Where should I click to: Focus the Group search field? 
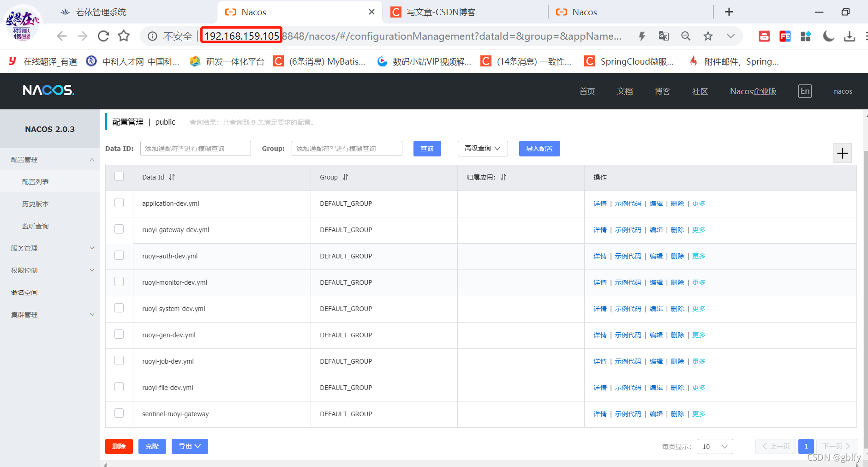pyautogui.click(x=347, y=149)
